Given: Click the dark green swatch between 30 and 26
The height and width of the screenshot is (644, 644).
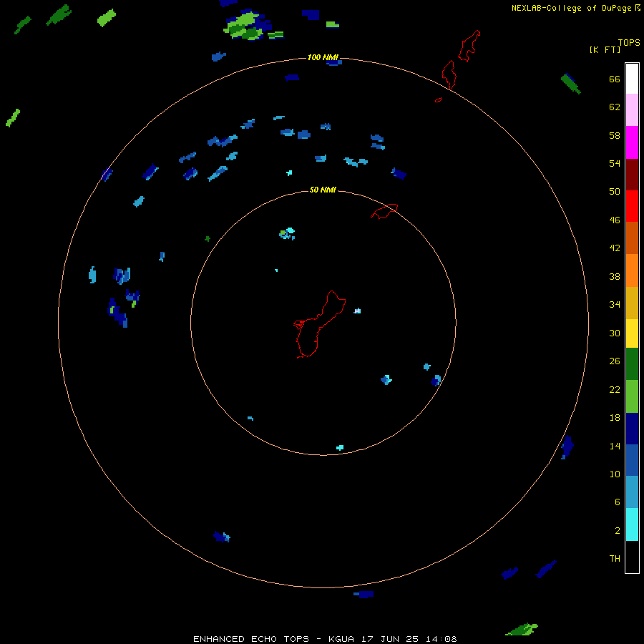Looking at the screenshot, I should 632,364.
